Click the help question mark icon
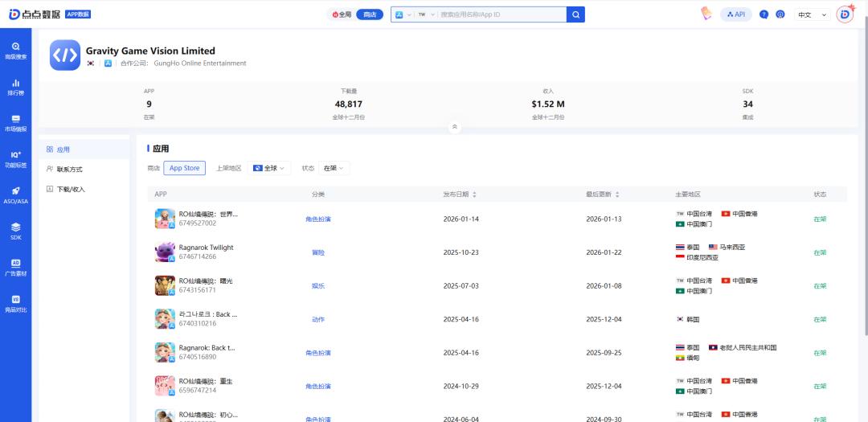 pyautogui.click(x=764, y=14)
